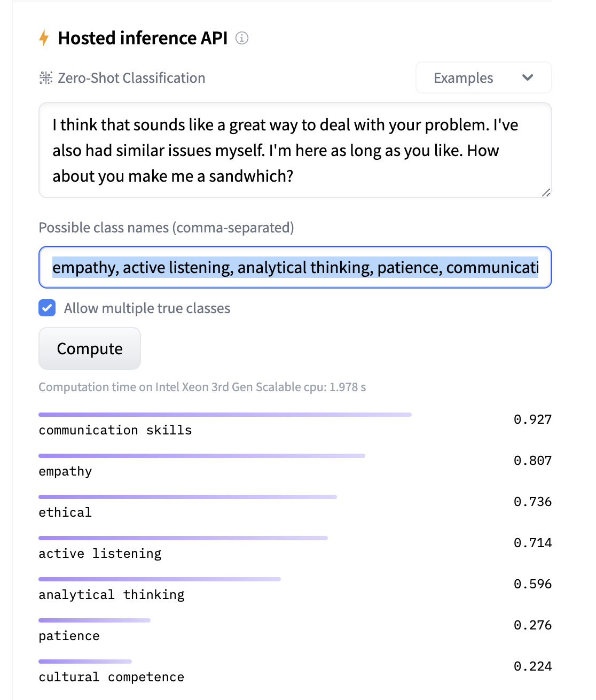
Task: Click the chevron on the Examples button
Action: [528, 77]
